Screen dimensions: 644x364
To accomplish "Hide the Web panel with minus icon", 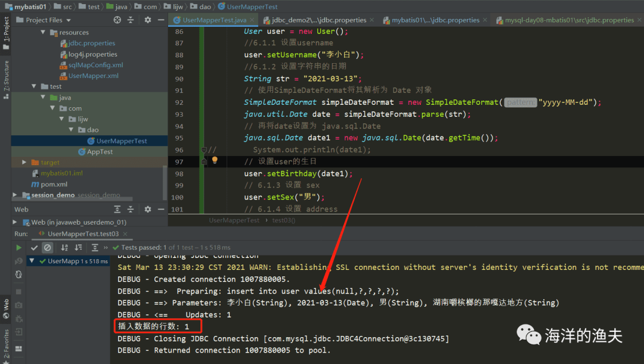I will click(x=161, y=209).
